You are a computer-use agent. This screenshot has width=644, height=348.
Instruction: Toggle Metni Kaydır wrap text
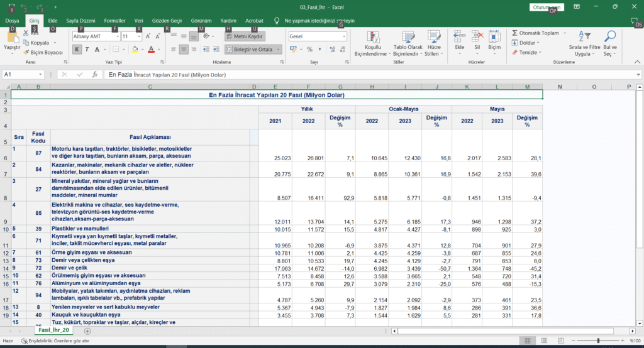[x=245, y=36]
